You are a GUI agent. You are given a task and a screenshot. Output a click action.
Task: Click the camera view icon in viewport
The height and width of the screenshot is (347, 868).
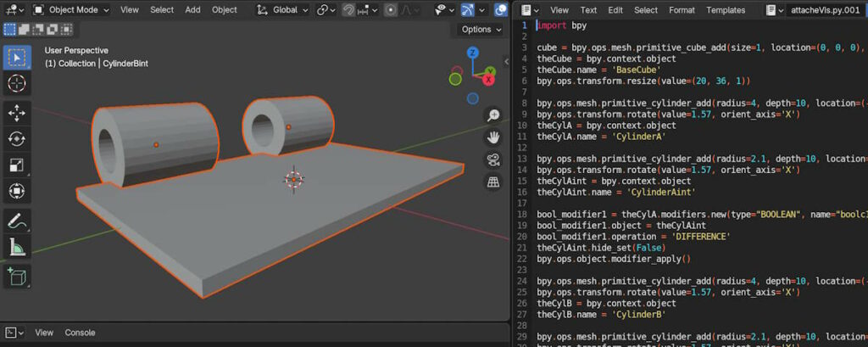[x=492, y=160]
